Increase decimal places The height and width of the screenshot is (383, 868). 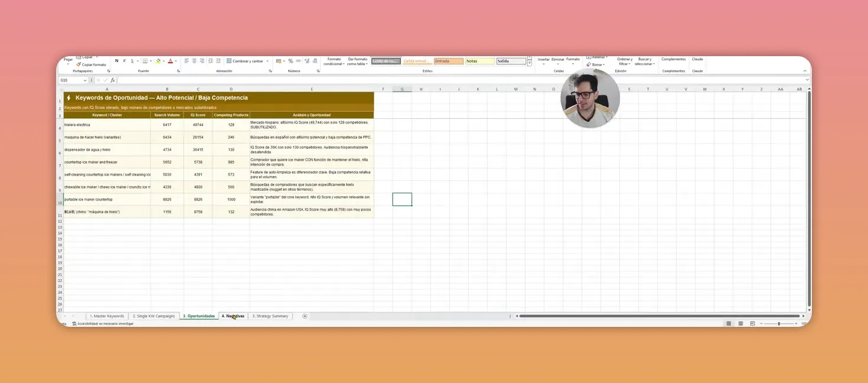click(307, 61)
